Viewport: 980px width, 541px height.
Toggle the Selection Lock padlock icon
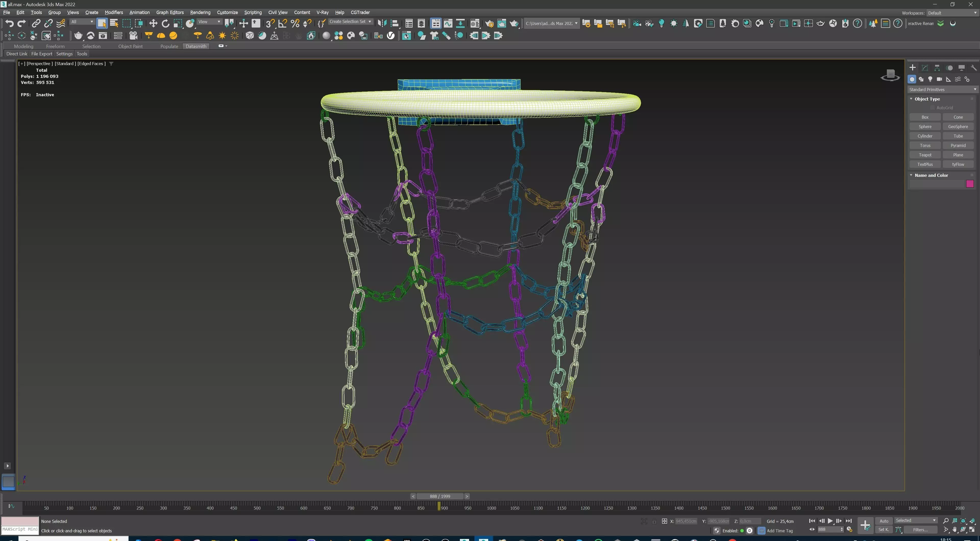654,521
